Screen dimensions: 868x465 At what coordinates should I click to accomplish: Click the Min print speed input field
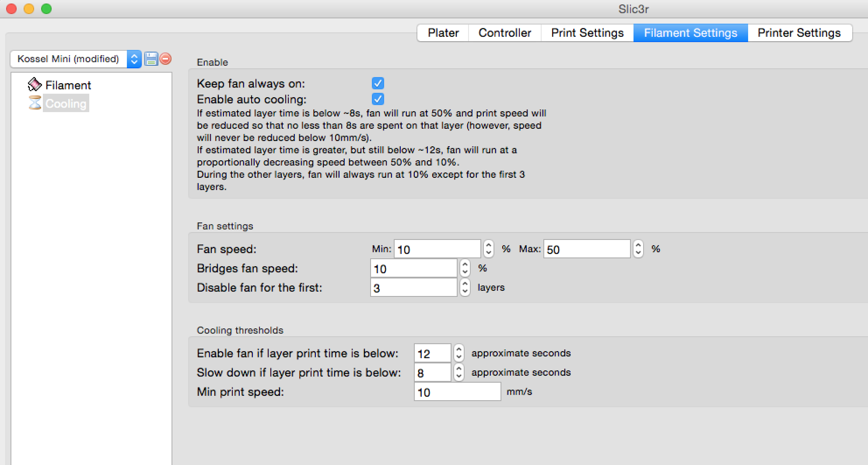pos(457,392)
